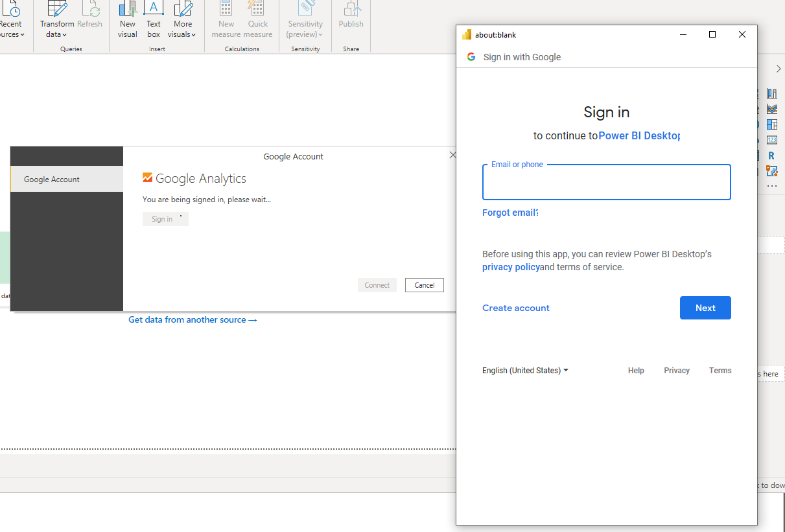The height and width of the screenshot is (532, 785).
Task: Select Google Account tab in dialog sidebar
Action: 67,179
